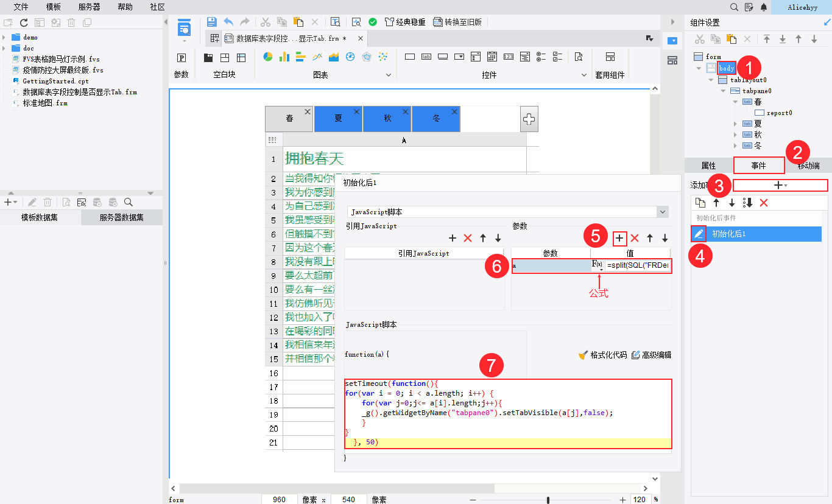
Task: Click the Save icon in the toolbar
Action: (x=211, y=22)
